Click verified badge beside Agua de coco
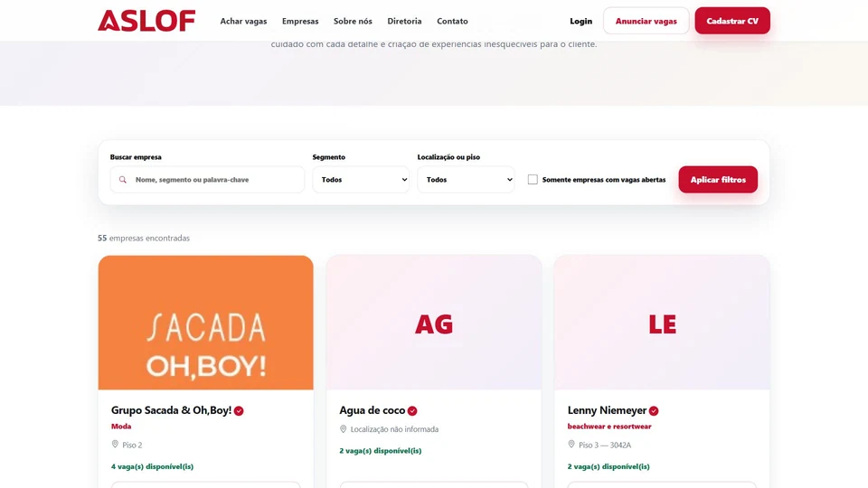The height and width of the screenshot is (488, 868). 412,411
